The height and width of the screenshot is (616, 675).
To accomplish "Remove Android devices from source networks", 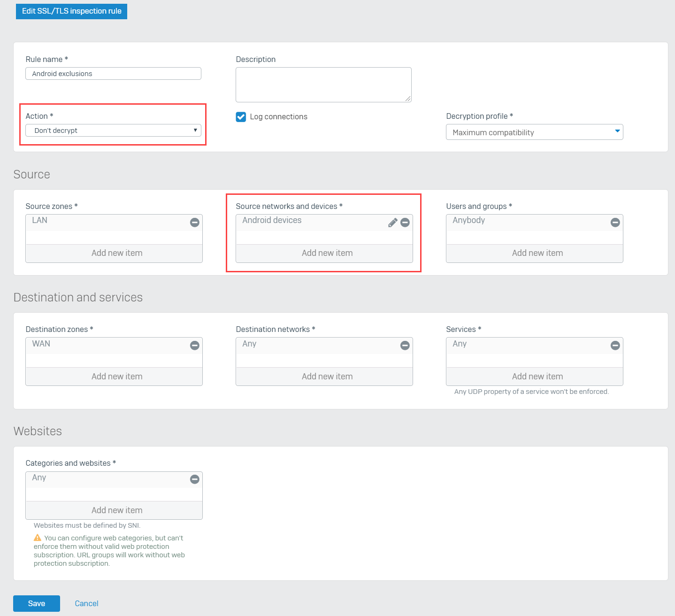I will click(405, 223).
